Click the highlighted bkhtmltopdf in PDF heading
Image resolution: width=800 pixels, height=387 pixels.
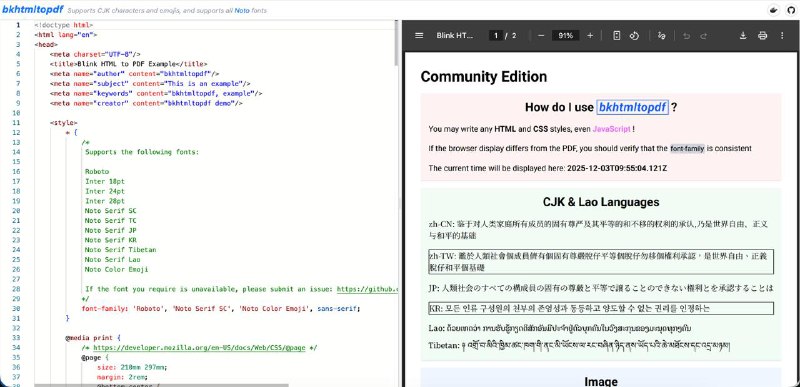632,108
